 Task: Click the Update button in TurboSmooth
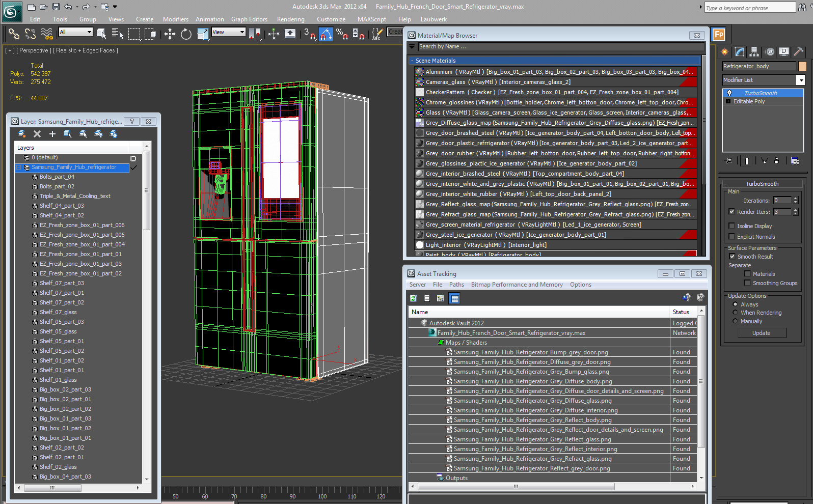tap(762, 333)
